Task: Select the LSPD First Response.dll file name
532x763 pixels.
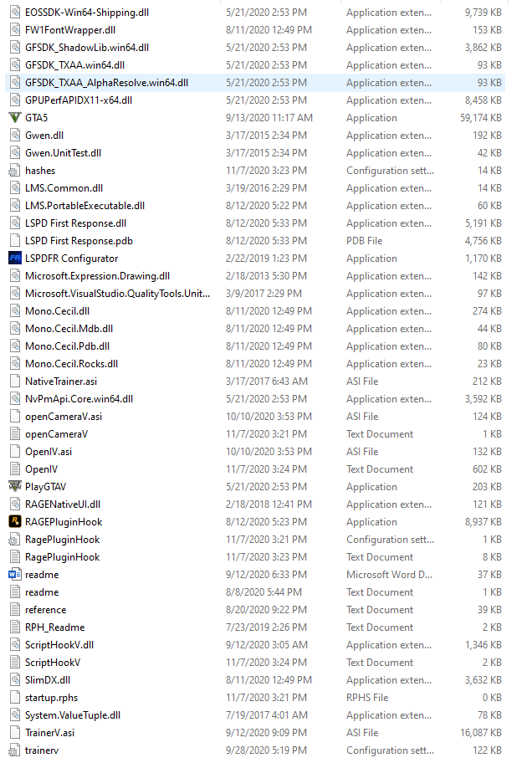Action: tap(76, 223)
